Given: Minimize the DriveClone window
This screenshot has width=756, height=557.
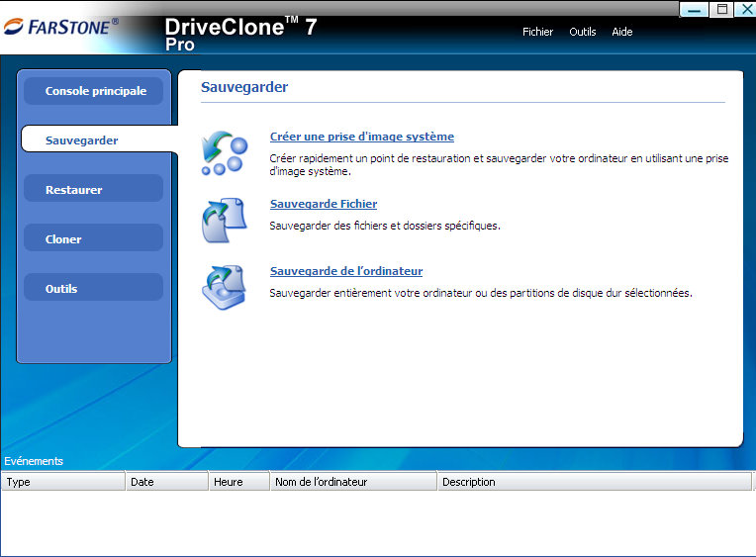Looking at the screenshot, I should [x=694, y=9].
